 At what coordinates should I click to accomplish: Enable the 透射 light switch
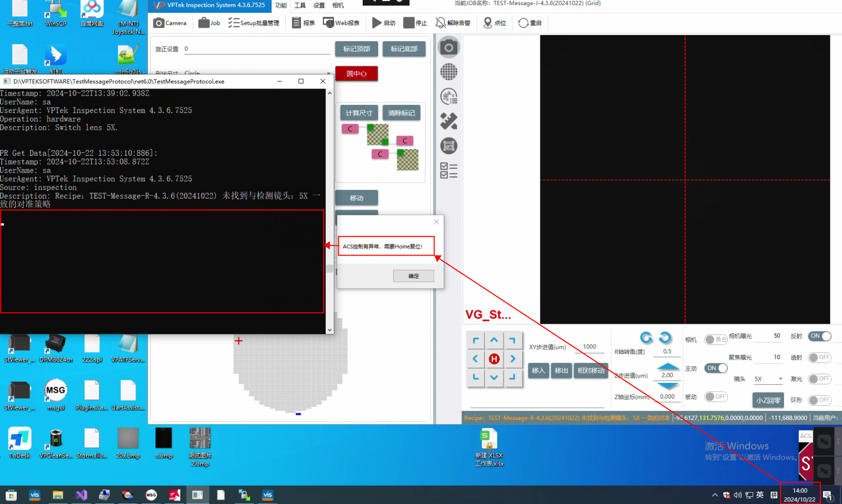point(820,357)
